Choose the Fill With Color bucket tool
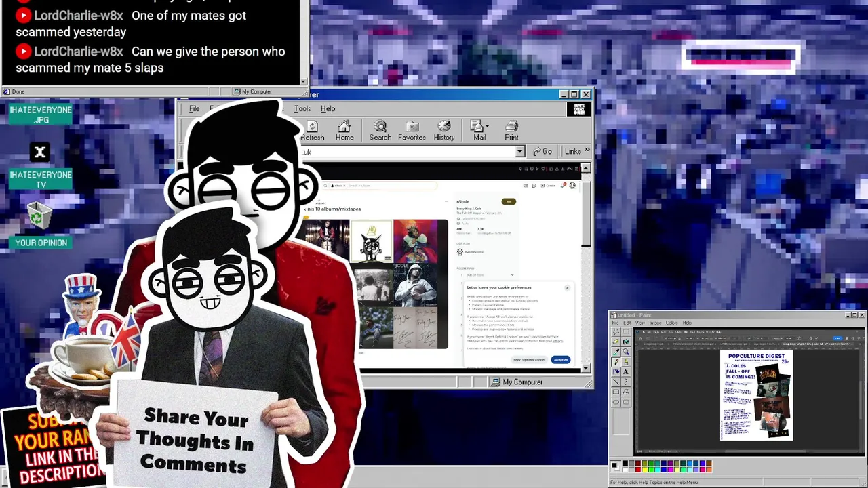The image size is (868, 488). [626, 342]
